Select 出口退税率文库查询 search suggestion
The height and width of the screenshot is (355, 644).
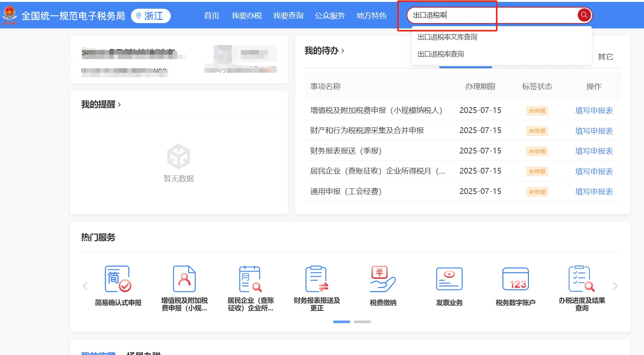pyautogui.click(x=447, y=37)
